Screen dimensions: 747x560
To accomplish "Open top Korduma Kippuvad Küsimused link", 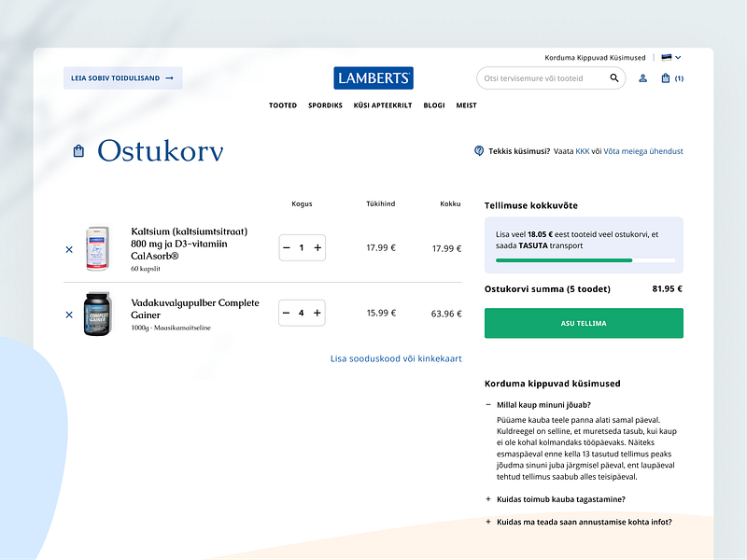I will tap(595, 58).
